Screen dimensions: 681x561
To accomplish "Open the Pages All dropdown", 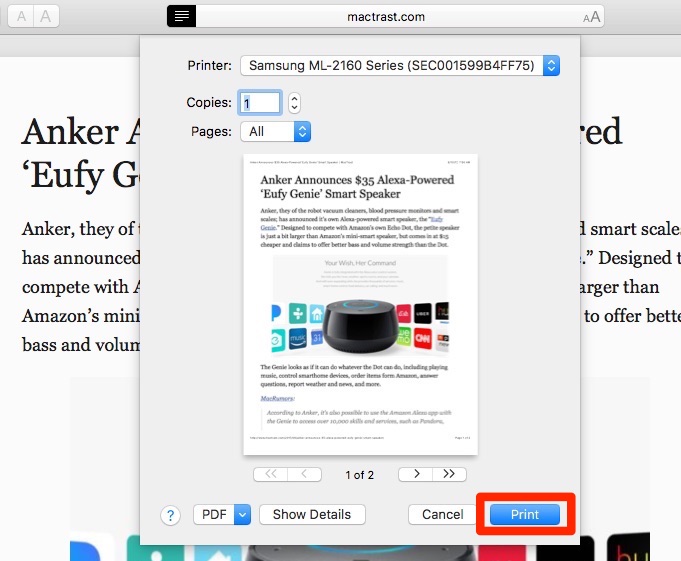I will (275, 132).
